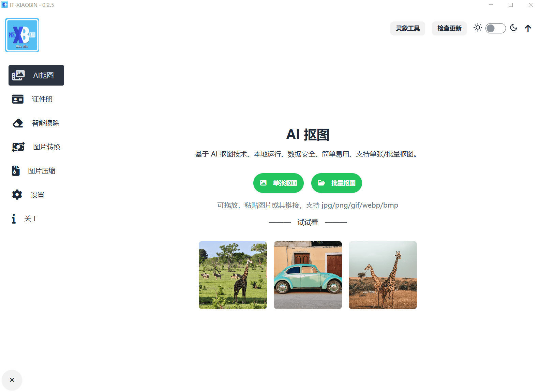The height and width of the screenshot is (392, 539).
Task: Open 图片转换 image conversion icon
Action: (18, 147)
